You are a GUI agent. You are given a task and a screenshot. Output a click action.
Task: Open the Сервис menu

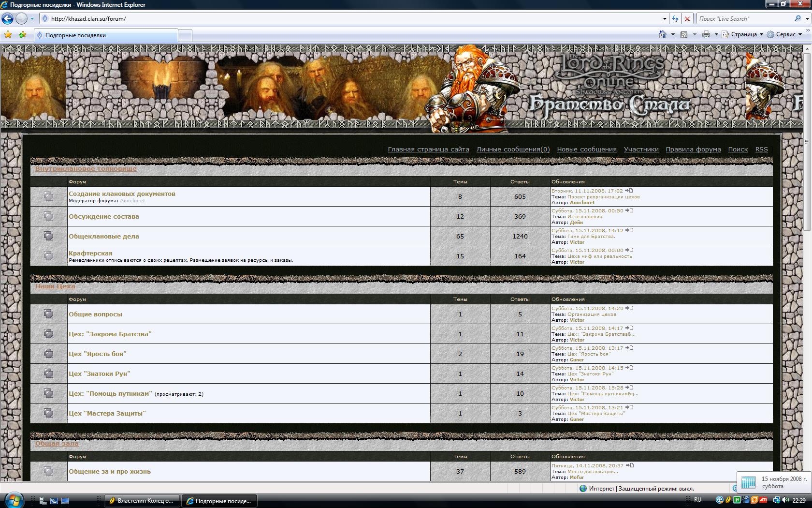[784, 34]
